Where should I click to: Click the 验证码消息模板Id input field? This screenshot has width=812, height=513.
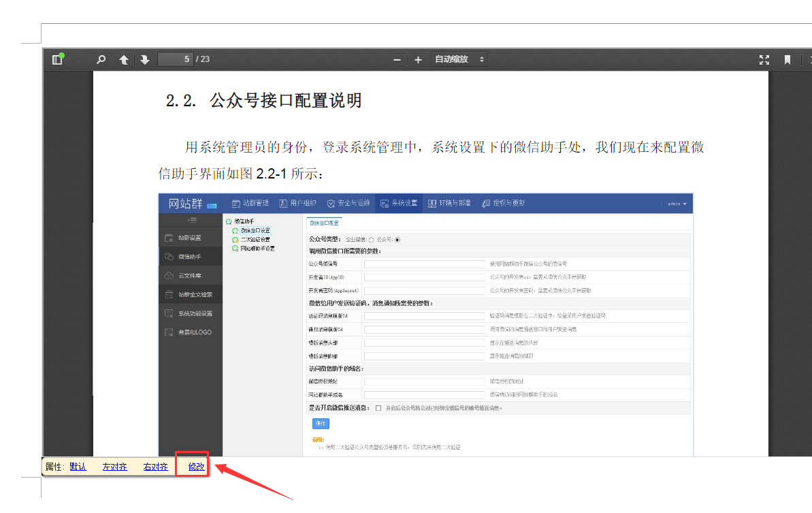coord(424,315)
